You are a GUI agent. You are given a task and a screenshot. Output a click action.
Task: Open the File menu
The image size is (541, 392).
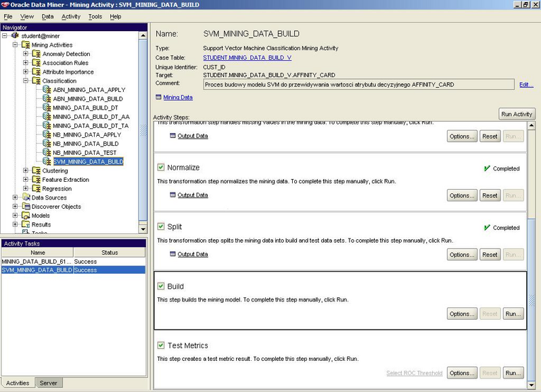pyautogui.click(x=8, y=16)
